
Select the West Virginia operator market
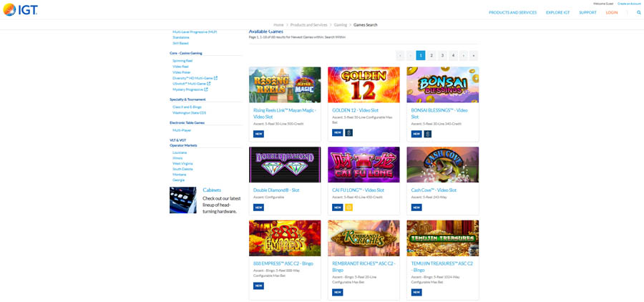click(182, 164)
